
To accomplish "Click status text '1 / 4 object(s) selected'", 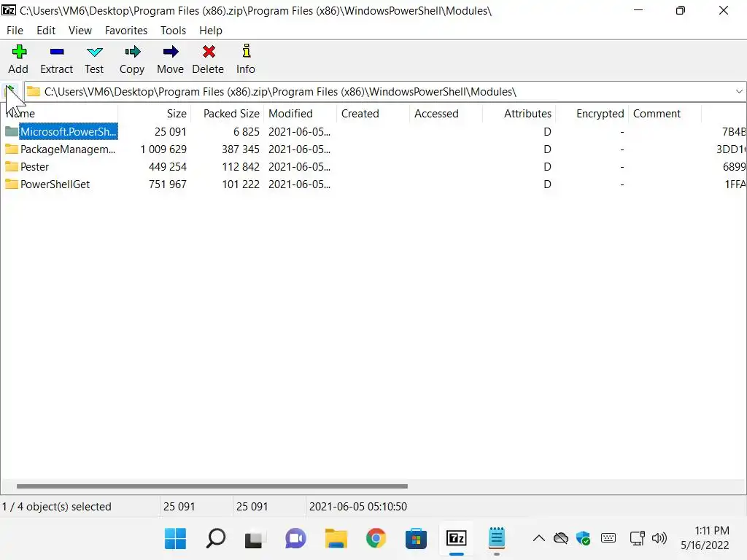I will (x=57, y=507).
